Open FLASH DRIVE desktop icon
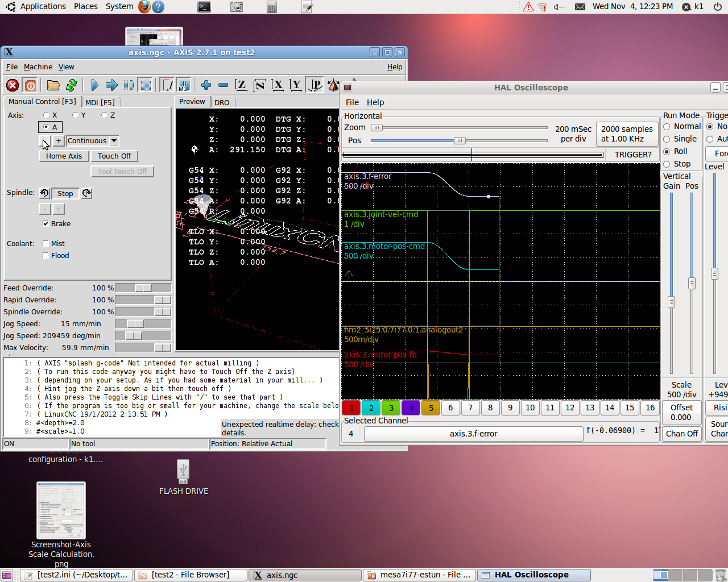 pyautogui.click(x=183, y=477)
